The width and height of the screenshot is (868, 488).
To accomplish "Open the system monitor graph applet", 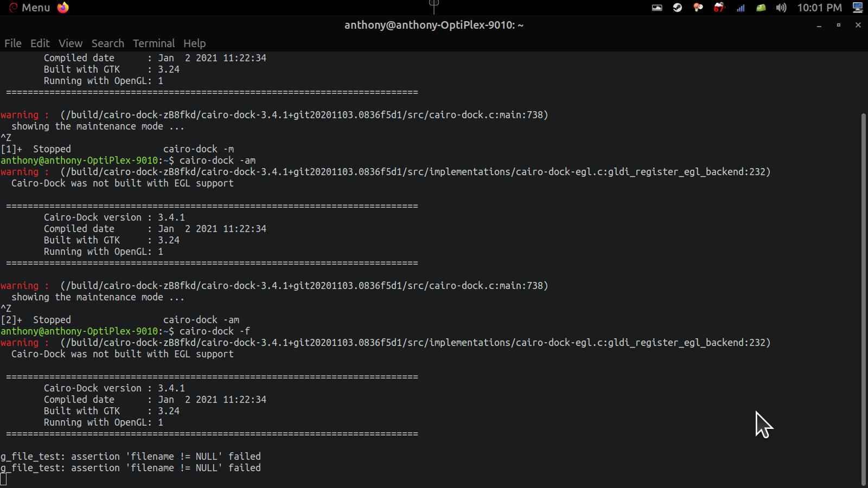I will (x=657, y=8).
